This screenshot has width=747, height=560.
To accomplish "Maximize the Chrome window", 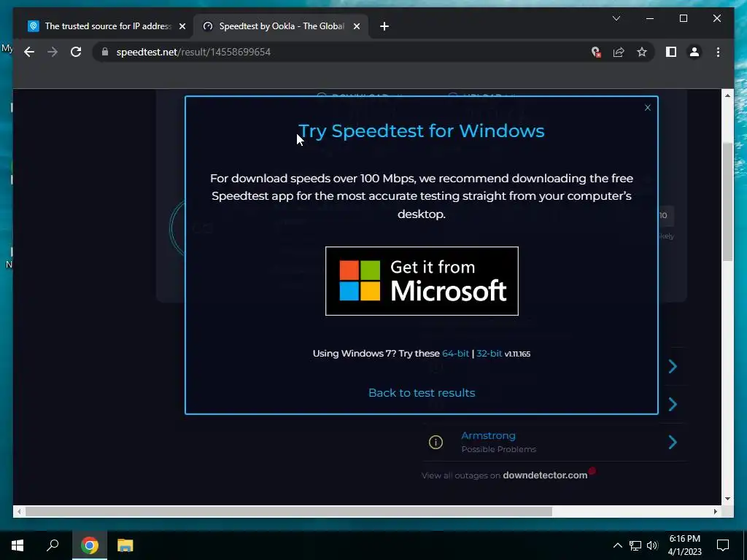I will (x=683, y=18).
